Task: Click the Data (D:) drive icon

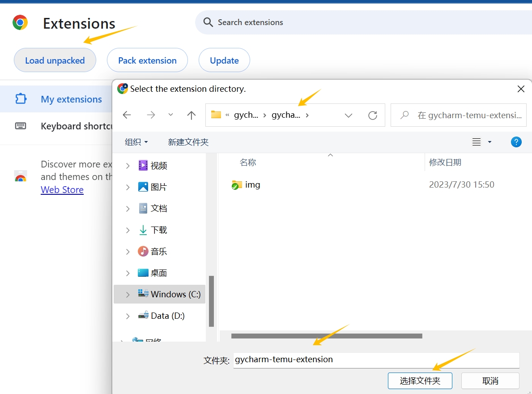Action: [143, 315]
